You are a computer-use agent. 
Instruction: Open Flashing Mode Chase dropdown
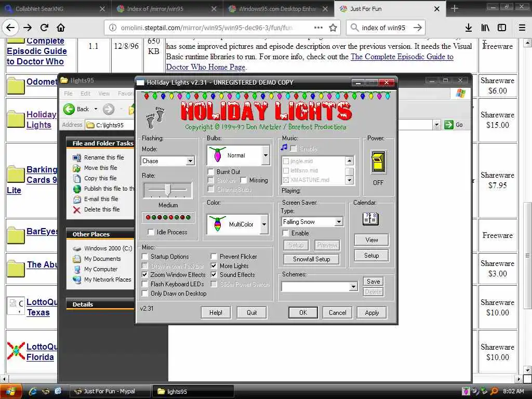point(190,161)
